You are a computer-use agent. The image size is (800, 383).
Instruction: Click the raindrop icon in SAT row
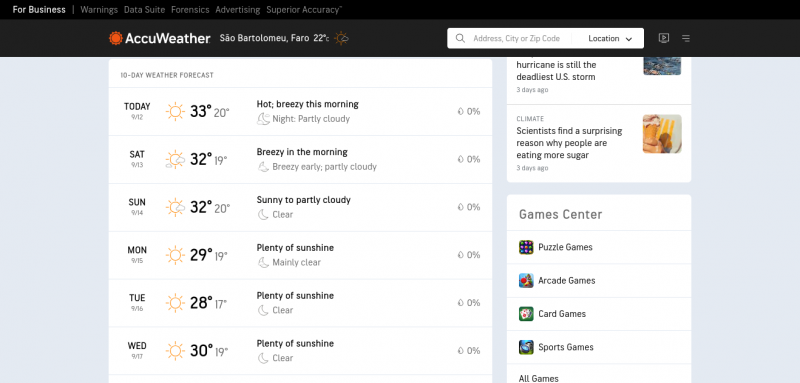point(460,159)
